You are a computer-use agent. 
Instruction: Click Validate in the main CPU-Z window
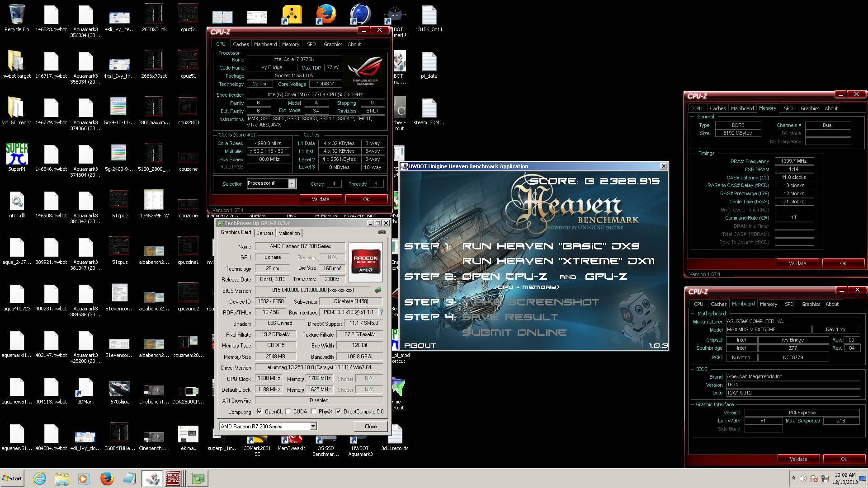[321, 199]
